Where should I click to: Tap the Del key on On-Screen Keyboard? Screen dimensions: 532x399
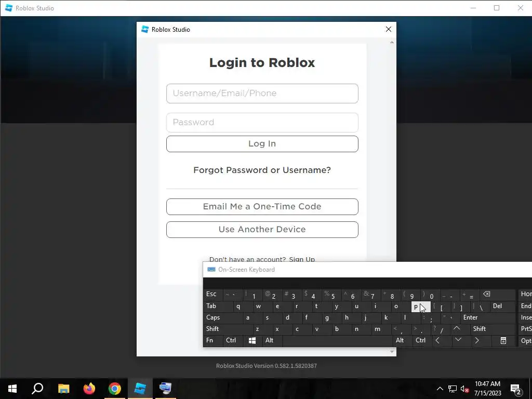[x=503, y=306]
